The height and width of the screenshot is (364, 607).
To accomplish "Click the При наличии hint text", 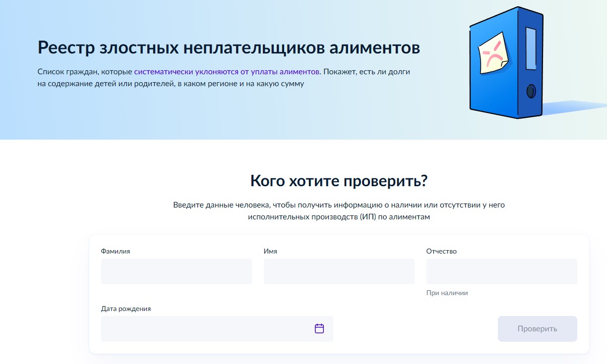I will (x=447, y=293).
